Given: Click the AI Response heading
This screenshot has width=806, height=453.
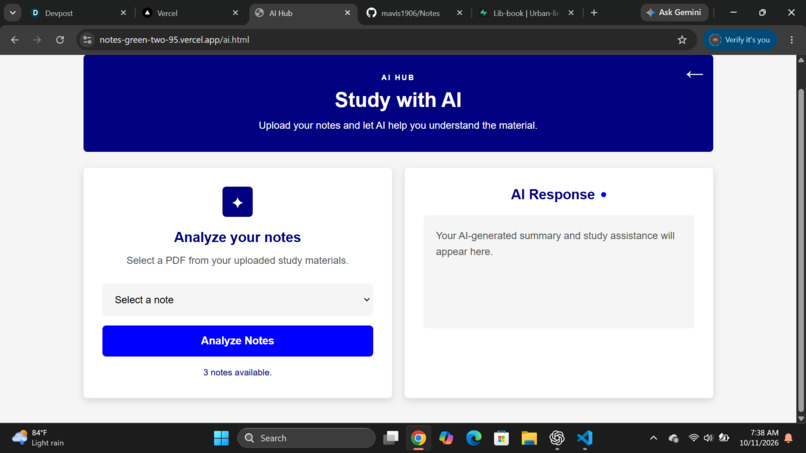Looking at the screenshot, I should click(553, 194).
